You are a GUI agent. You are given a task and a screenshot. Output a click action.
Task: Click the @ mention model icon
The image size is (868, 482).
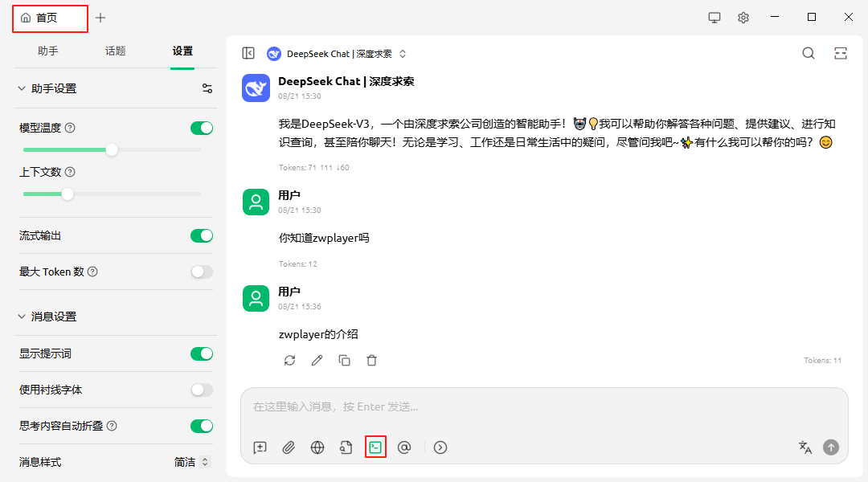(x=404, y=447)
